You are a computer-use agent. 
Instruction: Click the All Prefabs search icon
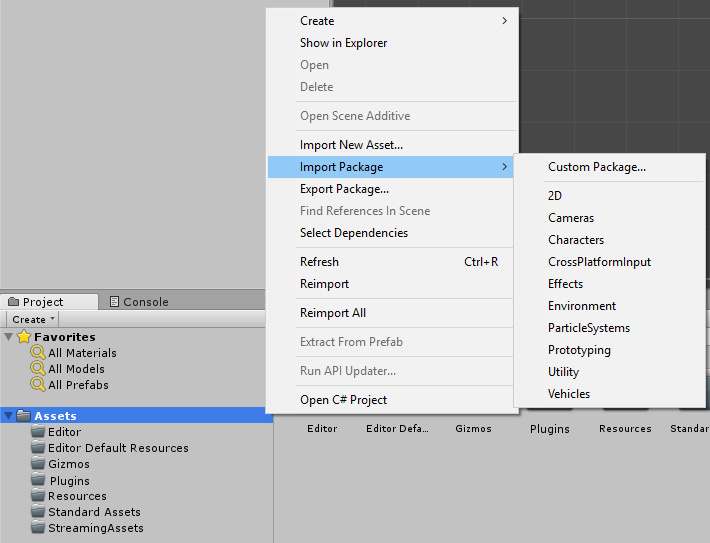tap(38, 385)
